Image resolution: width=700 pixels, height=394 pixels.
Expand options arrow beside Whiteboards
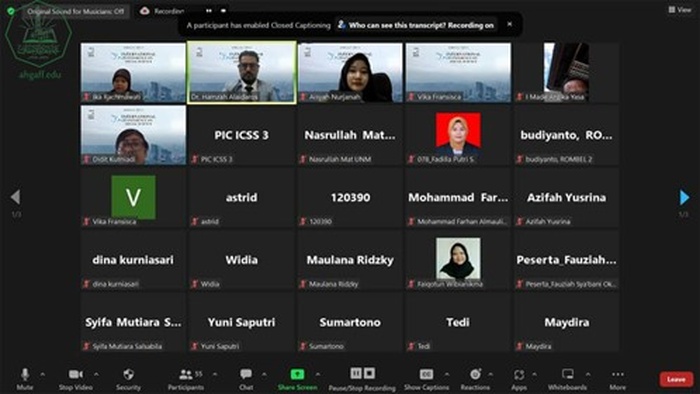[x=588, y=374]
